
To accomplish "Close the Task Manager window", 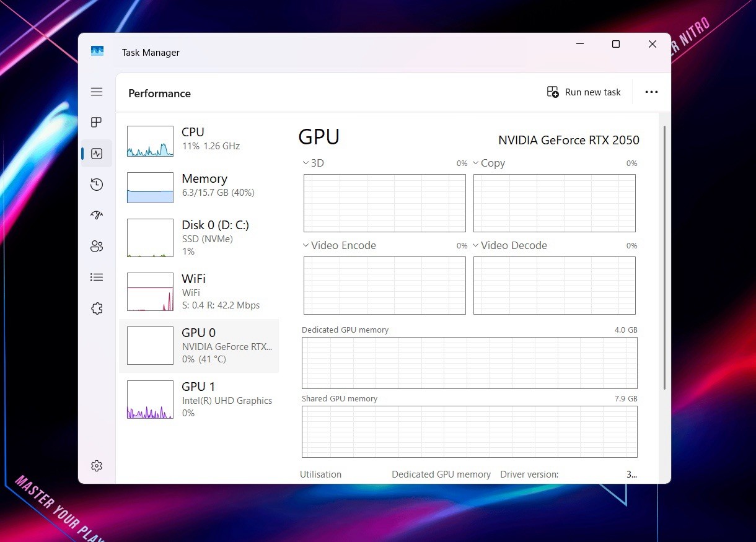I will pyautogui.click(x=652, y=44).
